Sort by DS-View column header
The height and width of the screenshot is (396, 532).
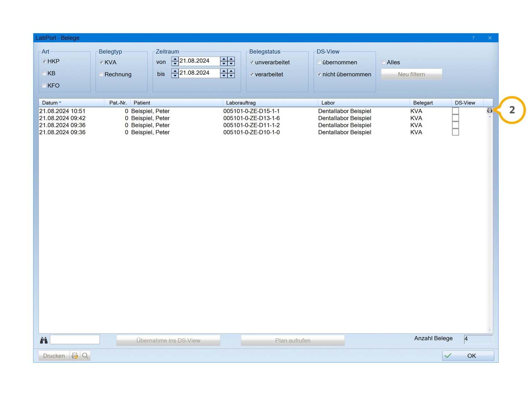tap(467, 103)
